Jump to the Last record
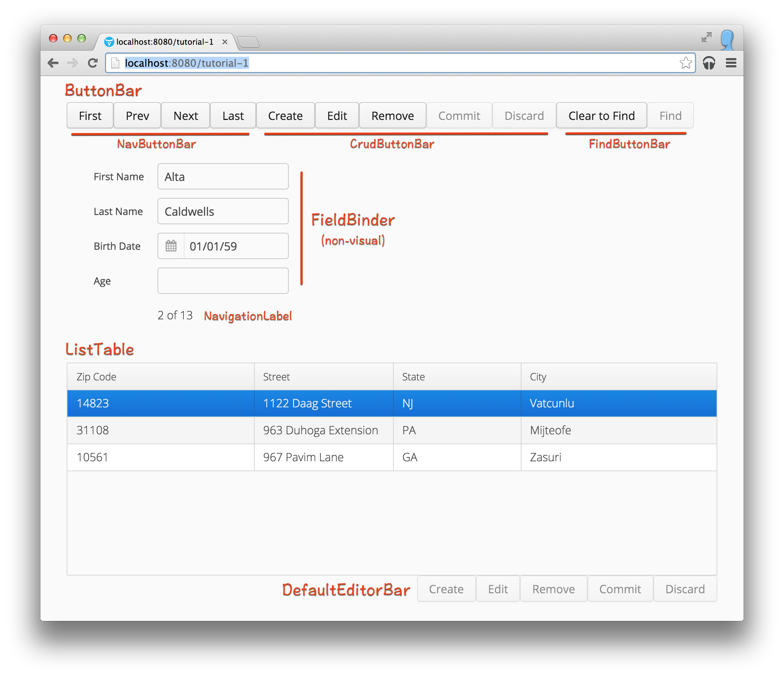784x677 pixels. [233, 115]
